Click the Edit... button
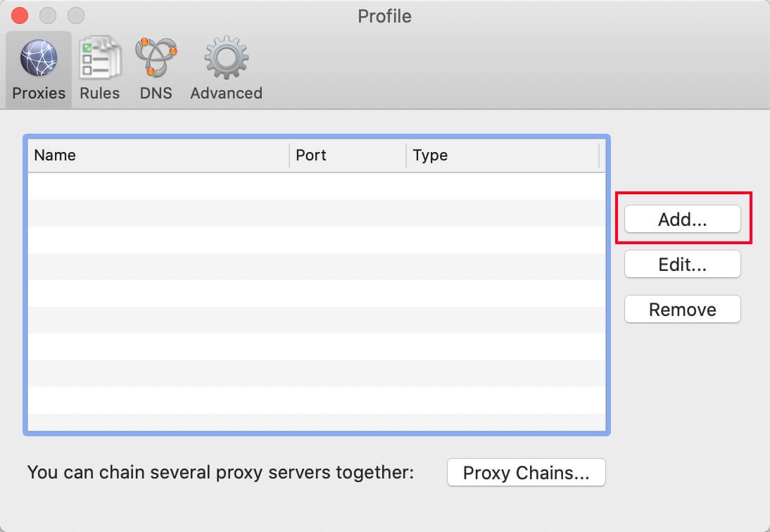This screenshot has width=770, height=532. [683, 264]
